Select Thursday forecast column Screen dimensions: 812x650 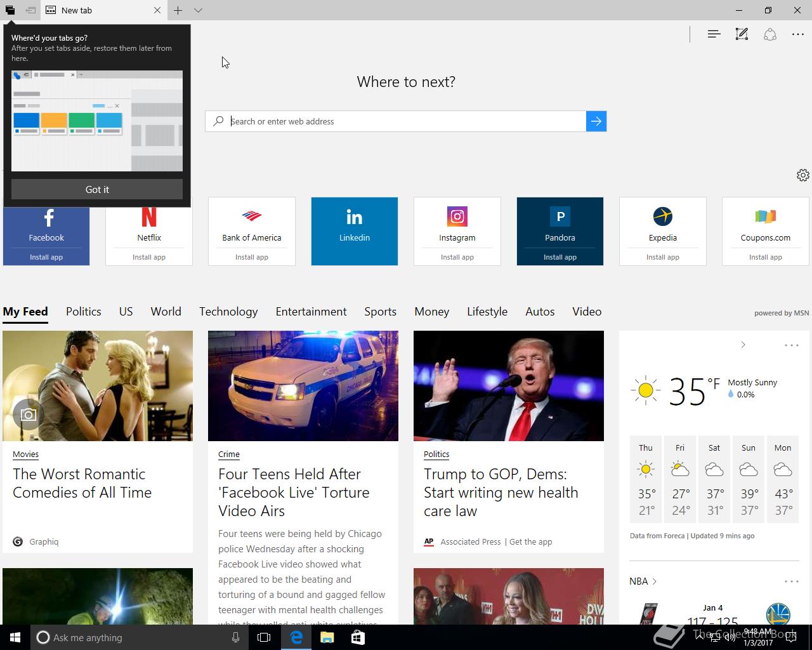coord(646,479)
